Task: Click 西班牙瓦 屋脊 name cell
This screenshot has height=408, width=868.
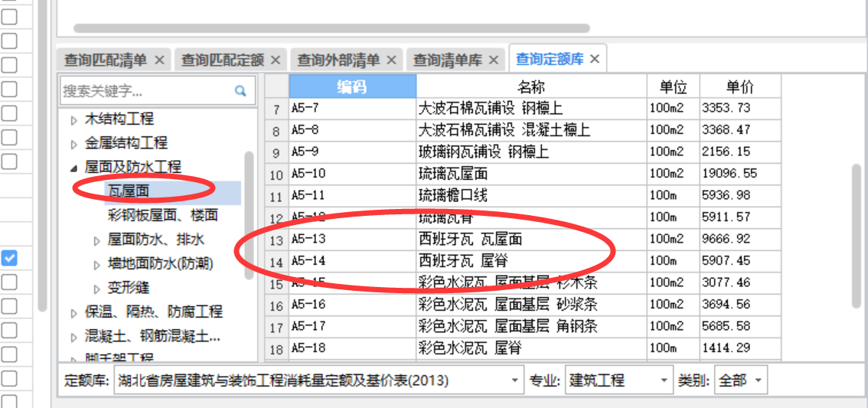Action: (531, 261)
